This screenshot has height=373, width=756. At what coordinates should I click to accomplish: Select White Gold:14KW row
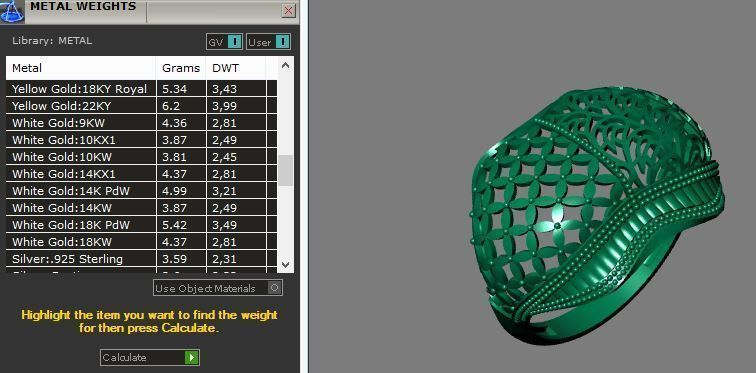141,208
